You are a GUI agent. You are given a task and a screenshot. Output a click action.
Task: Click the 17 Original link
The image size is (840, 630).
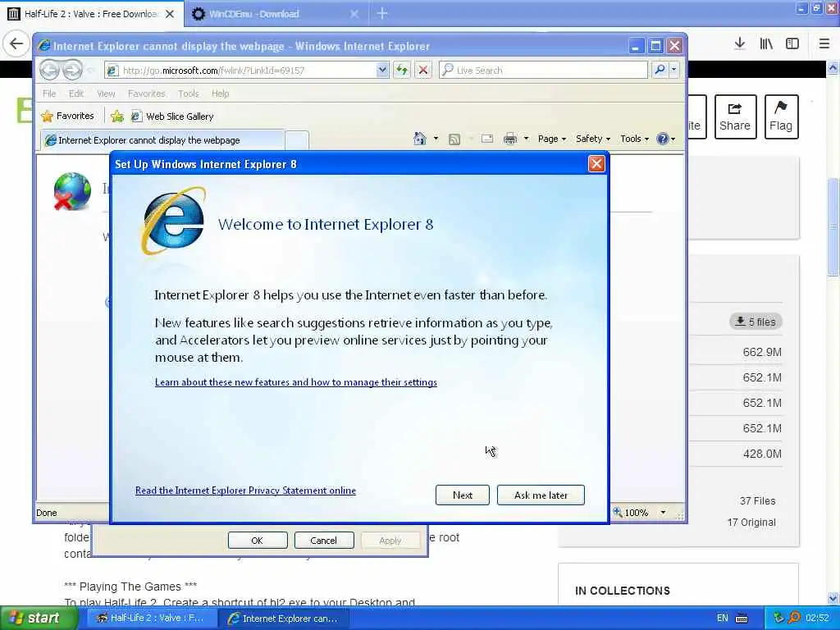click(x=751, y=523)
